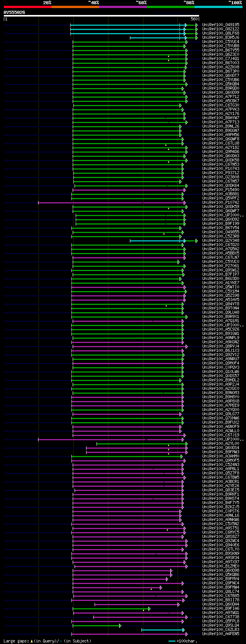The image size is (246, 644).
Task: Open hit UniRef100_C5X1M4
Action: [221, 291]
